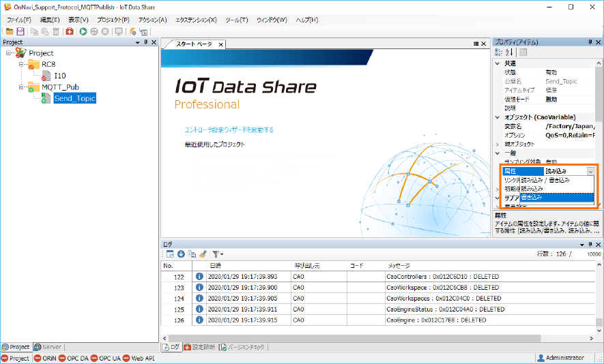Run diagnostics with the red first-aid icon
Screen dimensions: 604x364
tap(70, 31)
